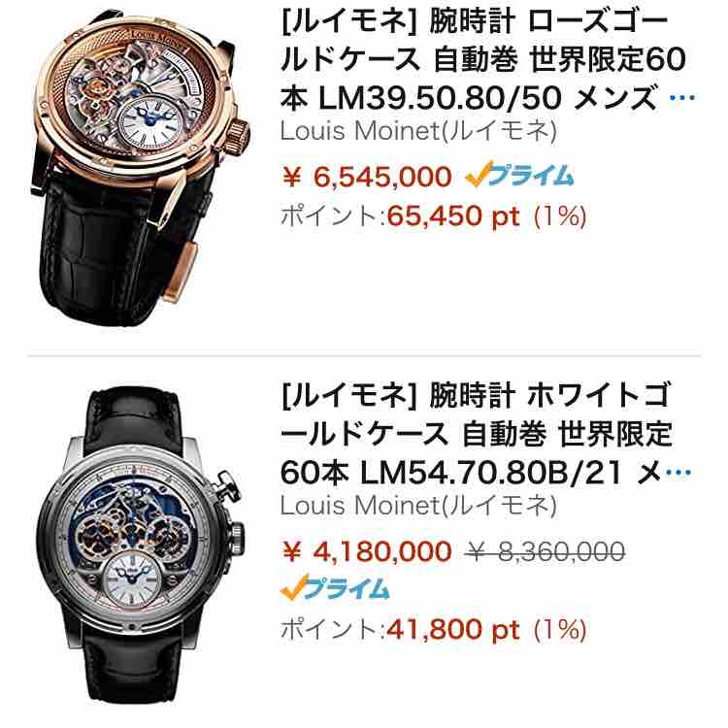Screen dimensions: 728x728
Task: Click the yen symbol of the first price
Action: pyautogui.click(x=292, y=177)
